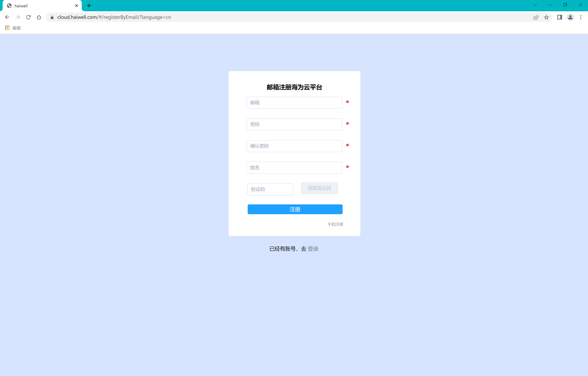588x376 pixels.
Task: Share this page using share icon
Action: (x=536, y=17)
